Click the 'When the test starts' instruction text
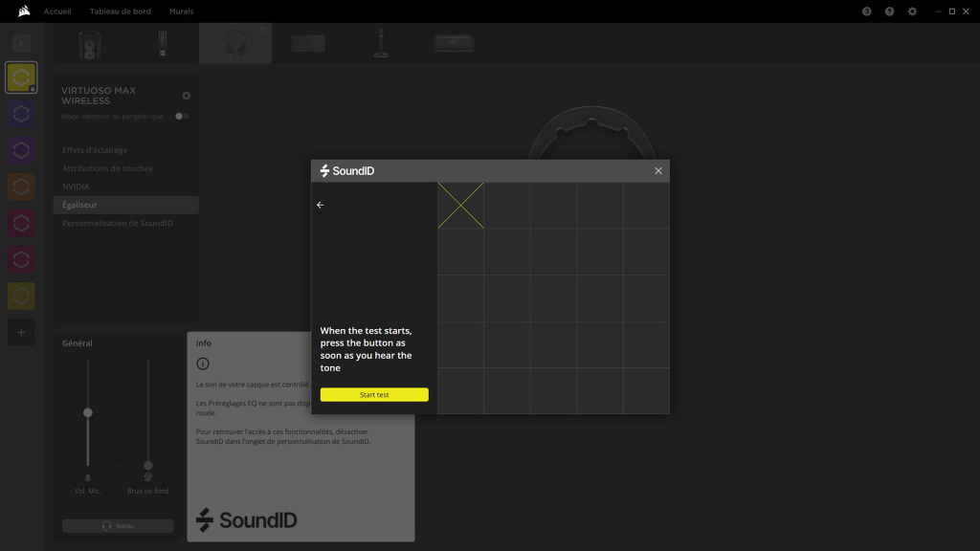Image resolution: width=980 pixels, height=551 pixels. click(367, 349)
